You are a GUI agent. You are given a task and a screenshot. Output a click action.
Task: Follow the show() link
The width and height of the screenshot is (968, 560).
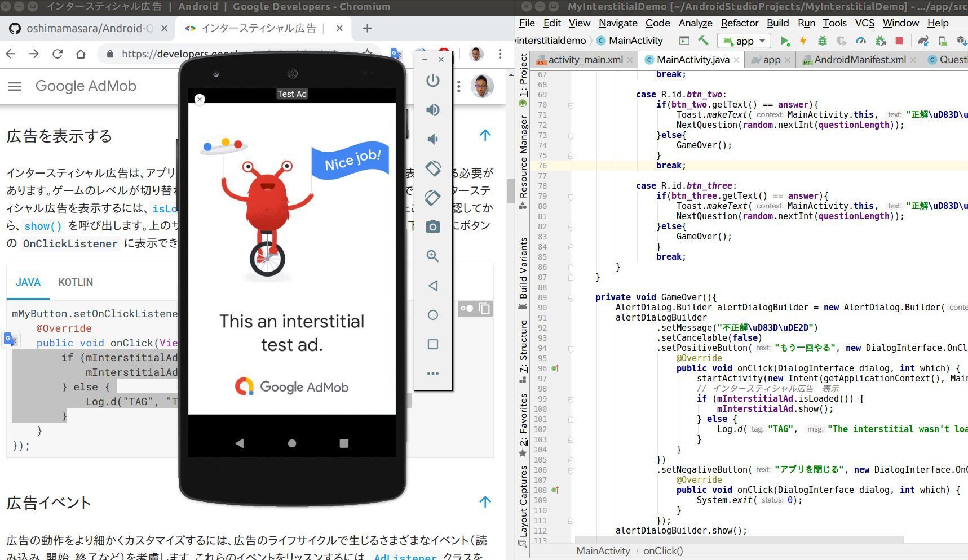(x=43, y=226)
